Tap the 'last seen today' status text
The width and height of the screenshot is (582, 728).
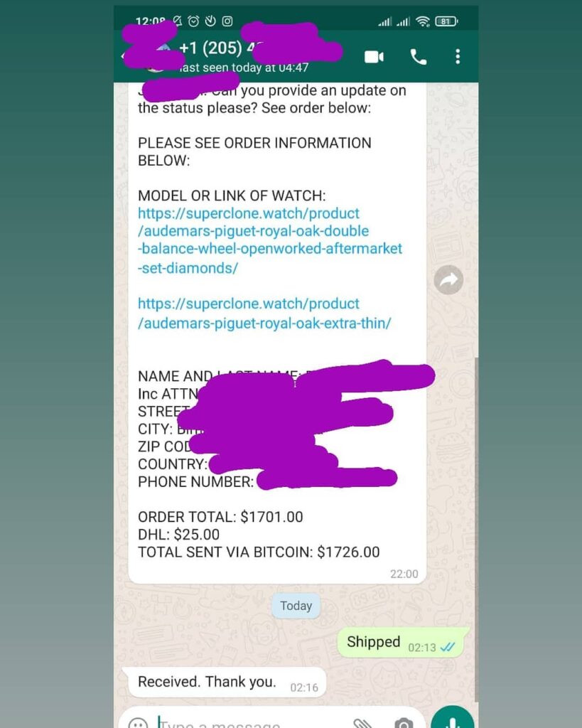point(244,68)
